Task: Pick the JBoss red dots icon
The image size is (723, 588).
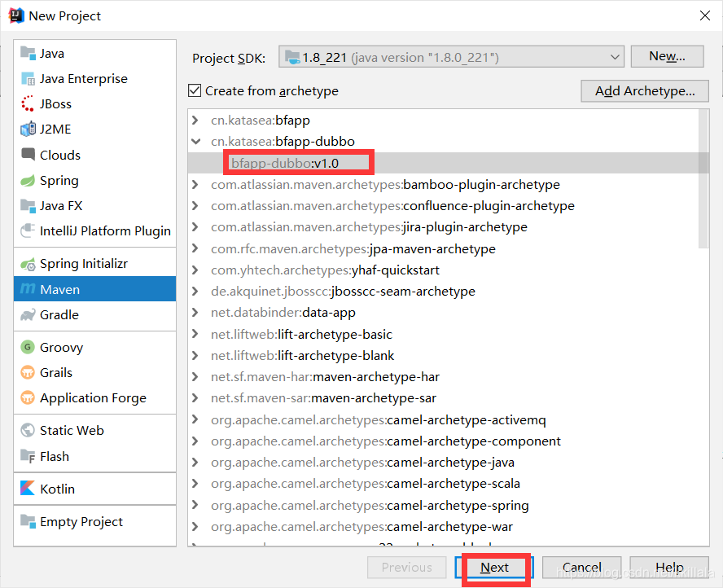Action: pos(28,103)
